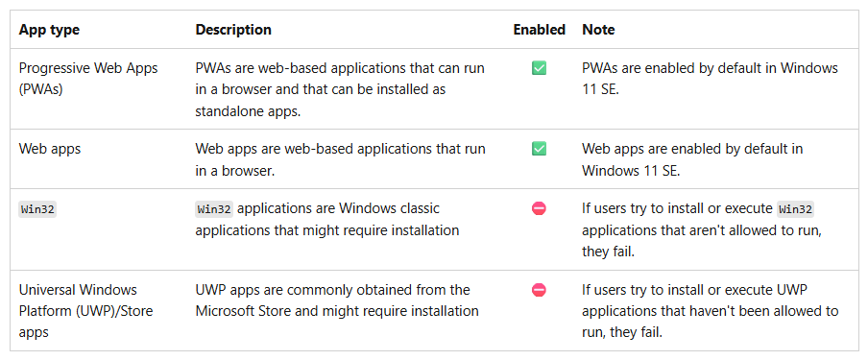Click the Web apps description text
Image resolution: width=868 pixels, height=360 pixels.
click(x=341, y=159)
